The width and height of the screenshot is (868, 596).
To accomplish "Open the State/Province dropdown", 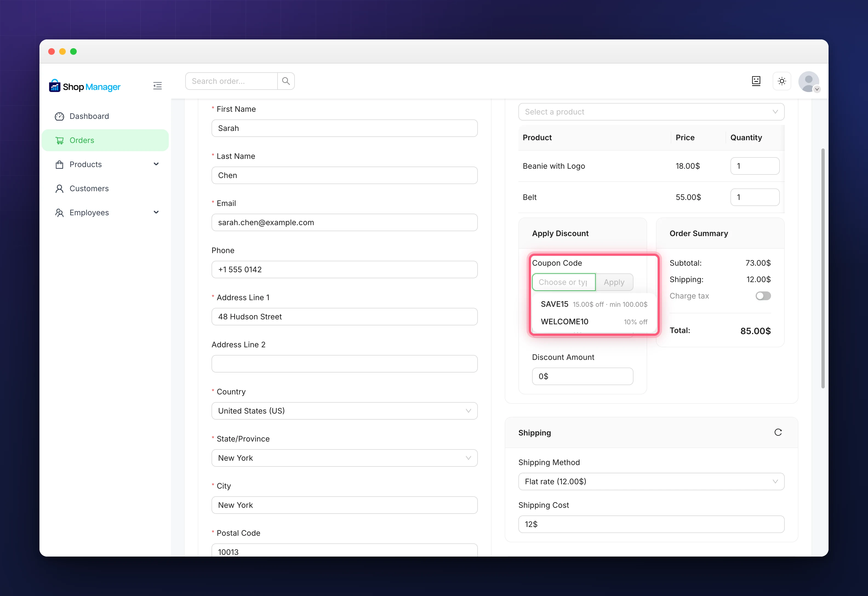I will (x=344, y=458).
